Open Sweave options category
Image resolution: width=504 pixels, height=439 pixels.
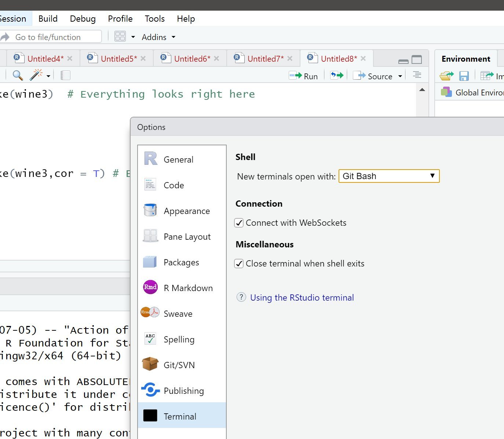click(x=182, y=313)
